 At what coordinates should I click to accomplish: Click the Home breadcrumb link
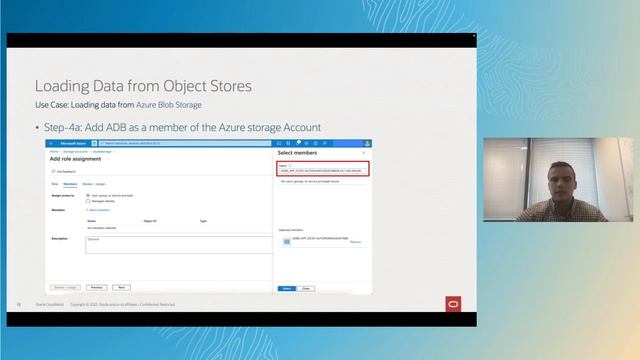54,151
